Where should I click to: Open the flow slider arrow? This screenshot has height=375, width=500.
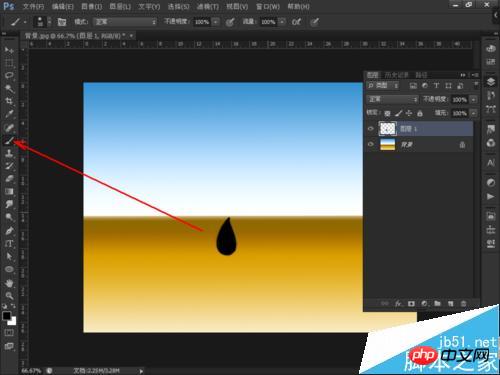(282, 22)
